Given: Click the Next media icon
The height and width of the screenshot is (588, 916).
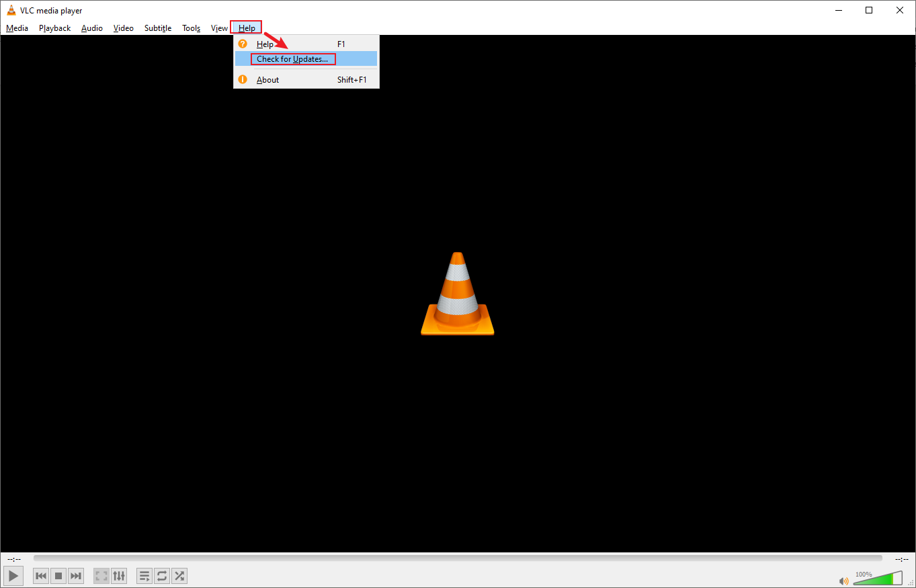Looking at the screenshot, I should tap(76, 575).
